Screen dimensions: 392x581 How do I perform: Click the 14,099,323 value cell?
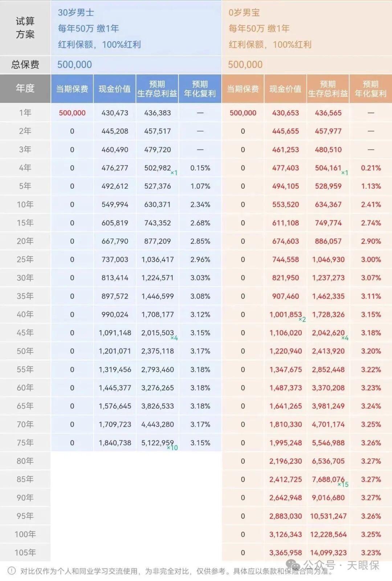(328, 553)
